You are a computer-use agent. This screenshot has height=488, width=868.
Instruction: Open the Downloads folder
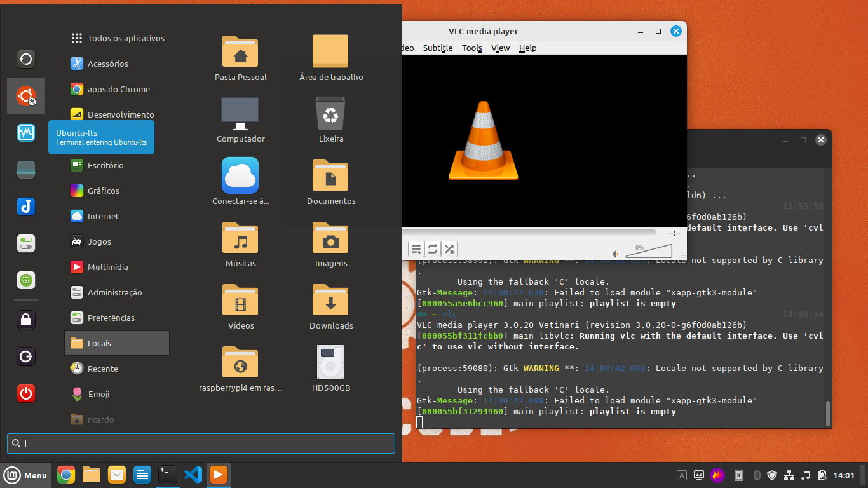pyautogui.click(x=330, y=307)
